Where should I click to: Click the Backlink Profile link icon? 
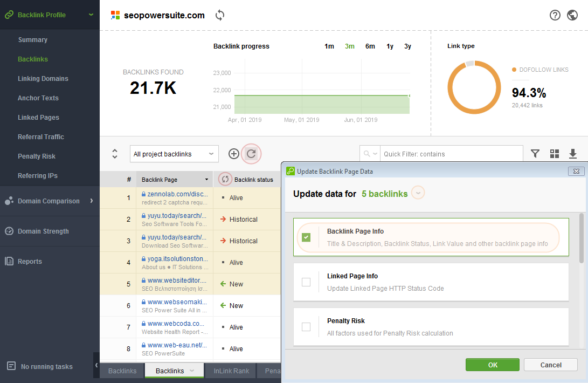[x=9, y=15]
